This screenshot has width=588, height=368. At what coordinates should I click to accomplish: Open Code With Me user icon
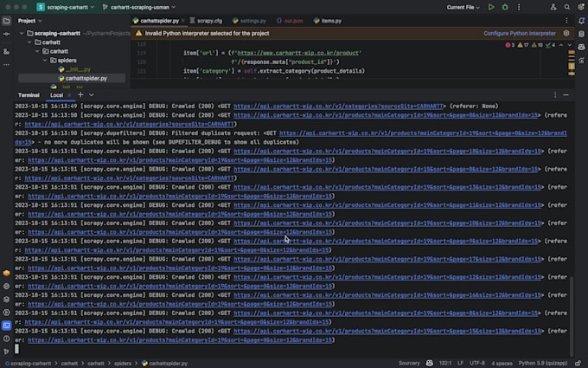coord(553,7)
